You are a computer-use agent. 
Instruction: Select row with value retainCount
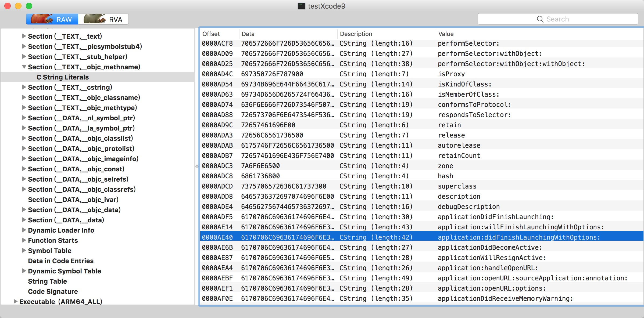tap(422, 156)
